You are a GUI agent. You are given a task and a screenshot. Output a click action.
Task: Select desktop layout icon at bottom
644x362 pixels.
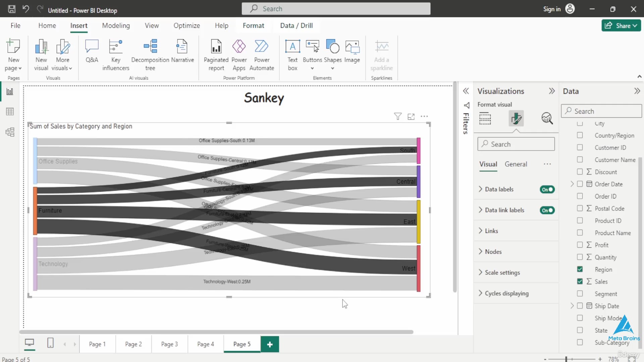(x=30, y=343)
